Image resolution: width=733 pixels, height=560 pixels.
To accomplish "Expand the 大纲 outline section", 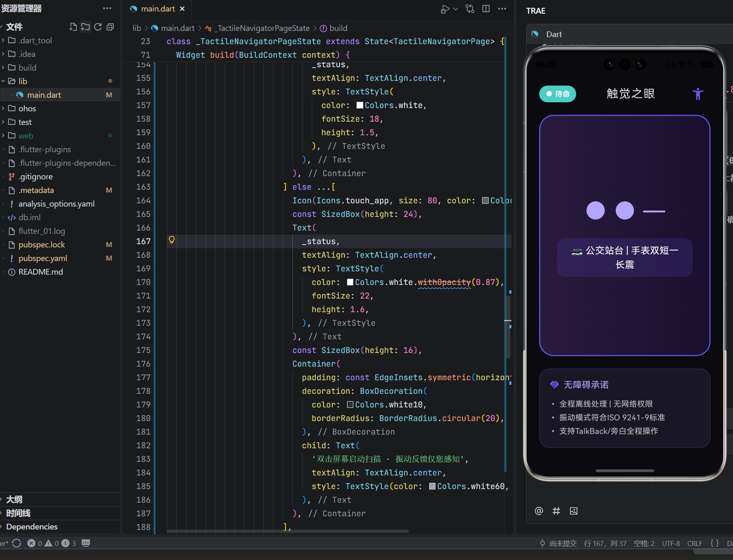I will (60, 499).
